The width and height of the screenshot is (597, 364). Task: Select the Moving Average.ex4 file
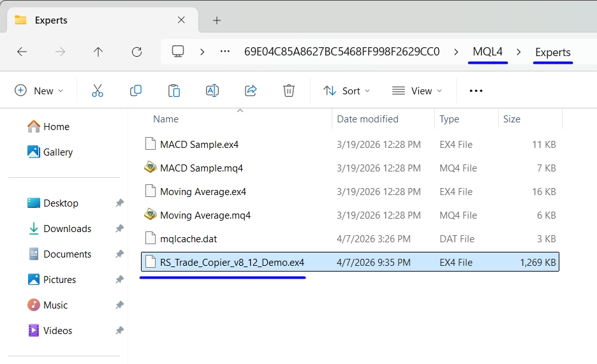point(350,192)
